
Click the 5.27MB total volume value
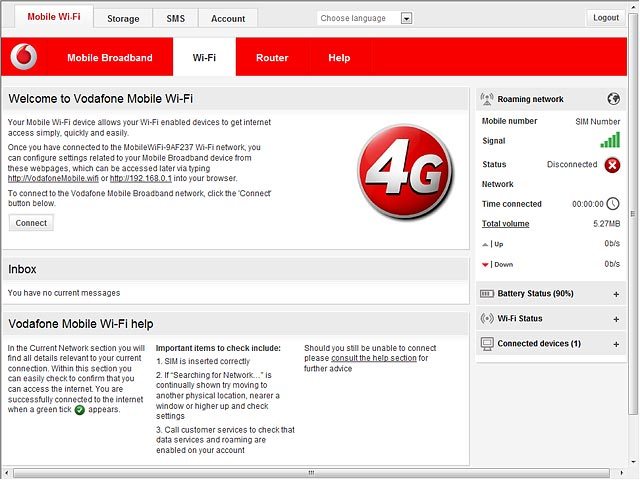point(607,224)
